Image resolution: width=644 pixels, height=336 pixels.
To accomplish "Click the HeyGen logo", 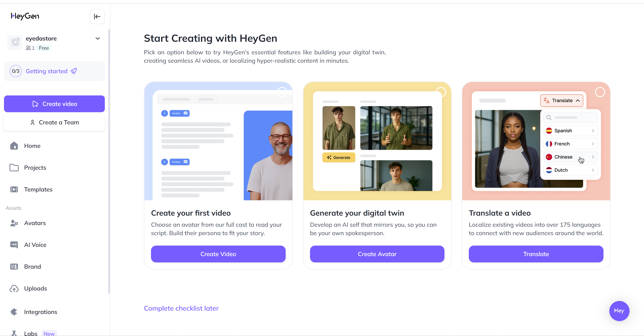I will click(x=25, y=16).
